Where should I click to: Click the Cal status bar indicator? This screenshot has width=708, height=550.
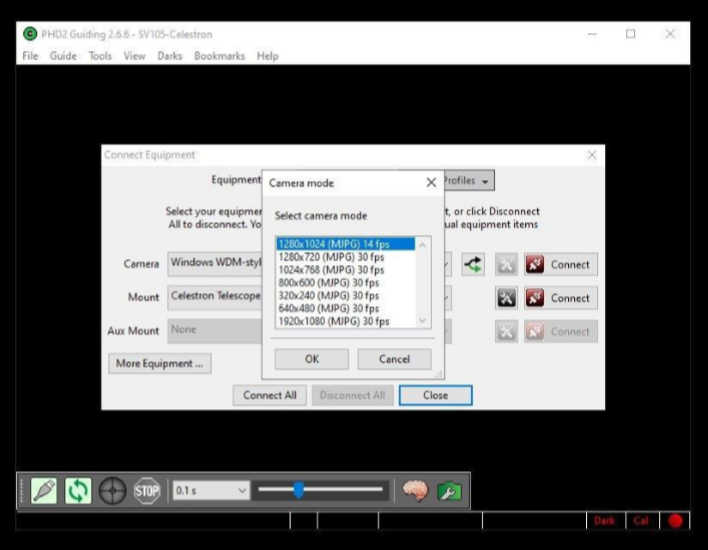tap(641, 521)
